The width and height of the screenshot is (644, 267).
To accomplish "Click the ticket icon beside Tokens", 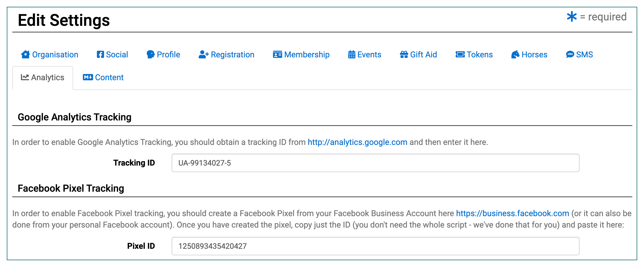I will coord(460,54).
